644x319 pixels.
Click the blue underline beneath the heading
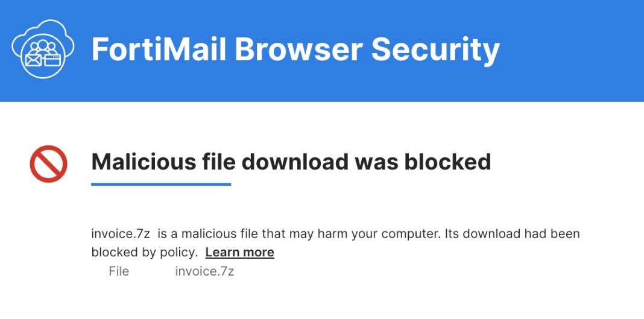pos(161,185)
